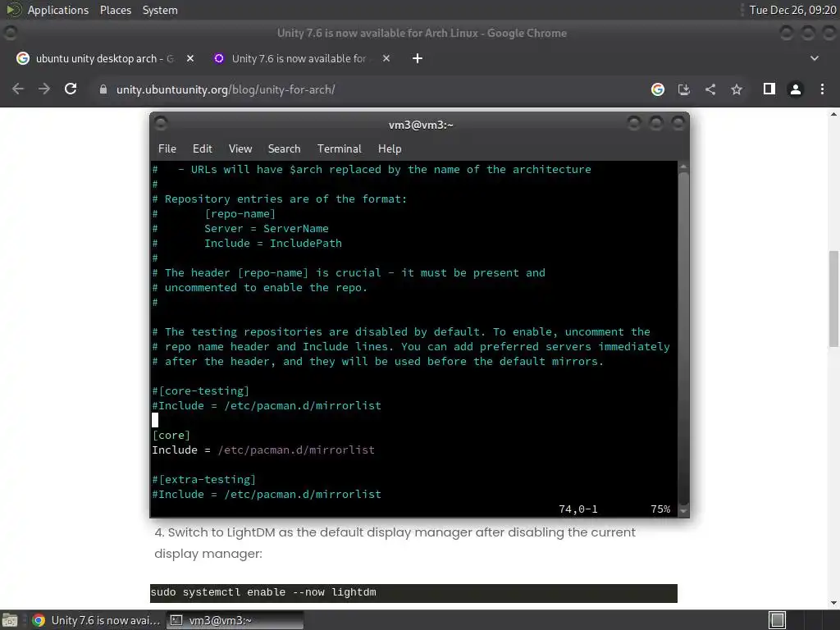This screenshot has height=630, width=840.
Task: Install page as app icon in address bar
Action: click(684, 89)
